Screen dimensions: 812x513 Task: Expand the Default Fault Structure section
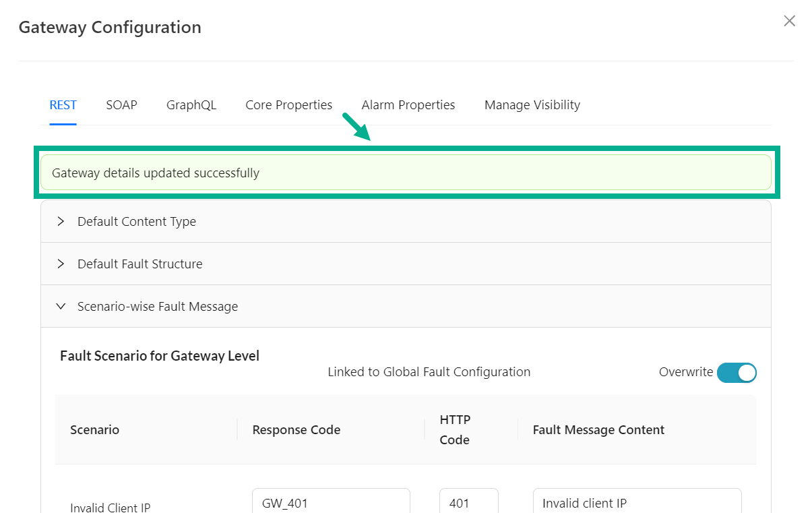139,264
